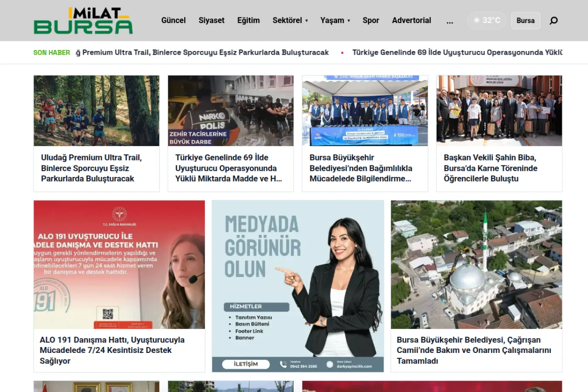
Task: Read the Başkan Vekili Şahin Biba headline
Action: (491, 168)
